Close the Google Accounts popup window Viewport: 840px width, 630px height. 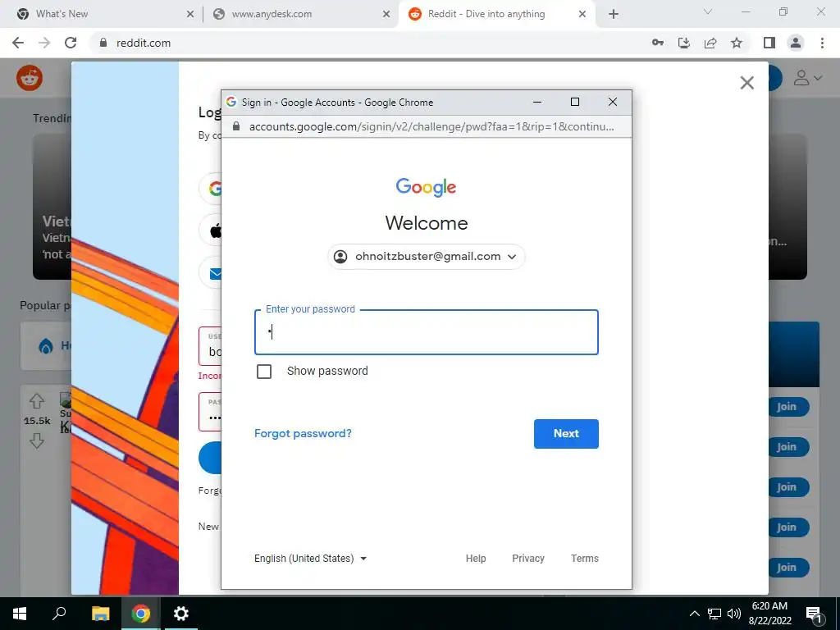tap(612, 102)
